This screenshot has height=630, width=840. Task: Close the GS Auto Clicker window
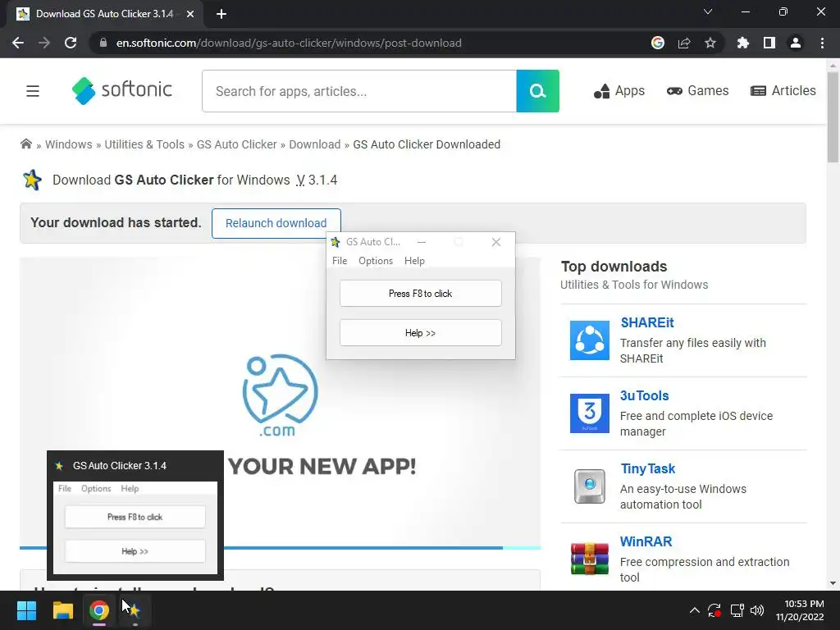click(496, 242)
